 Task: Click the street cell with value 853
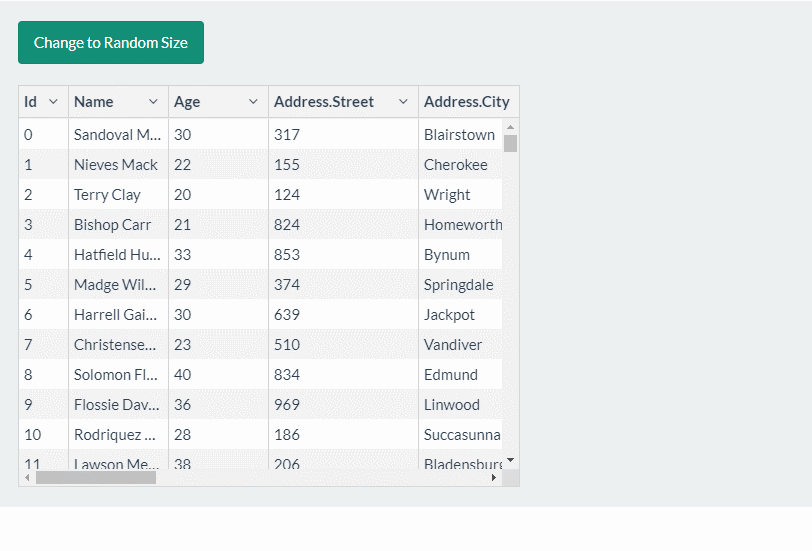[287, 255]
